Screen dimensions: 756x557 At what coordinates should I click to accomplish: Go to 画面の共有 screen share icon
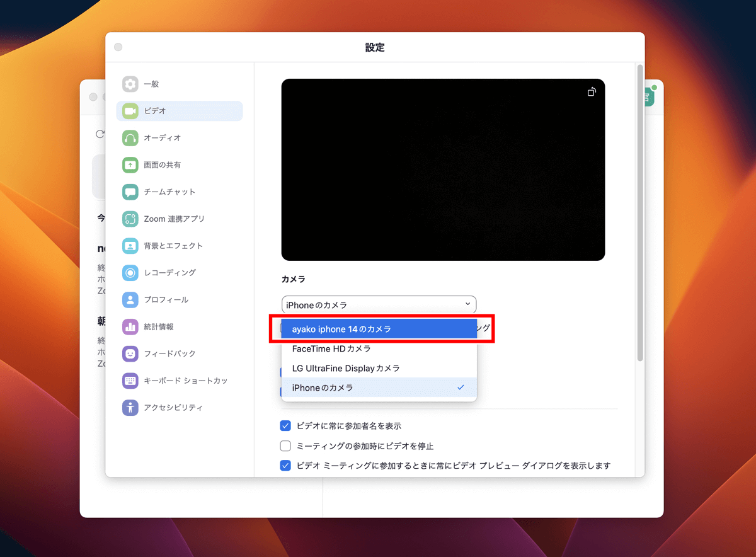pyautogui.click(x=130, y=165)
